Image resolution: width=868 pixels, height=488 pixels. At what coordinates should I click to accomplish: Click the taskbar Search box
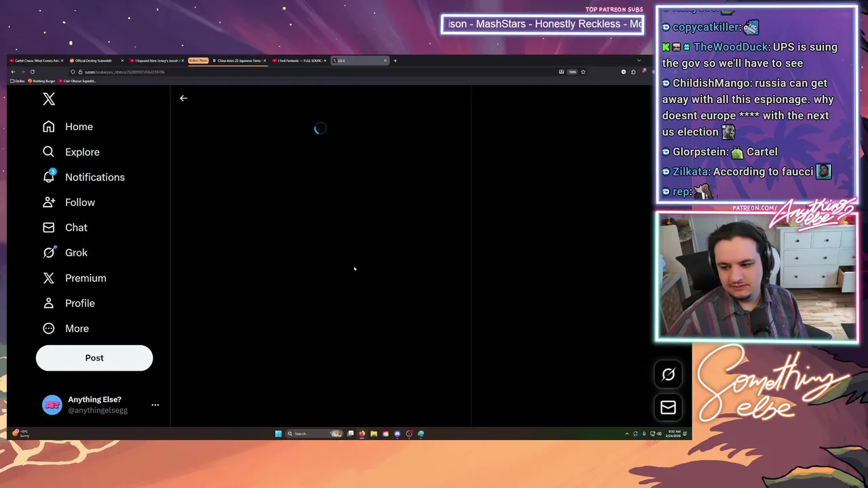click(x=314, y=434)
